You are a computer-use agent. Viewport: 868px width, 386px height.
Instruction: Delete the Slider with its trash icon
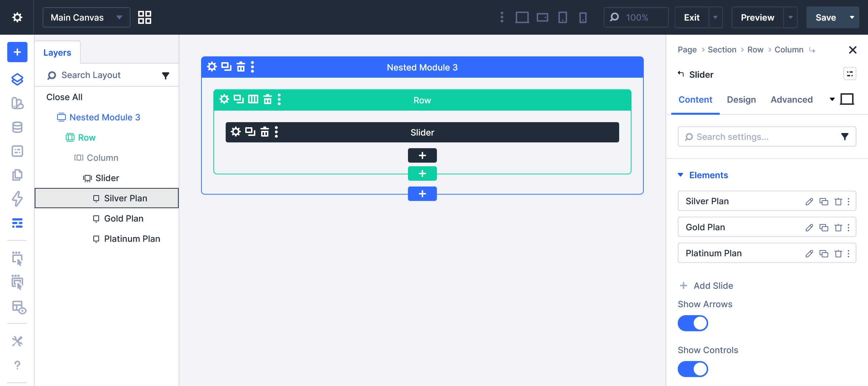coord(264,132)
